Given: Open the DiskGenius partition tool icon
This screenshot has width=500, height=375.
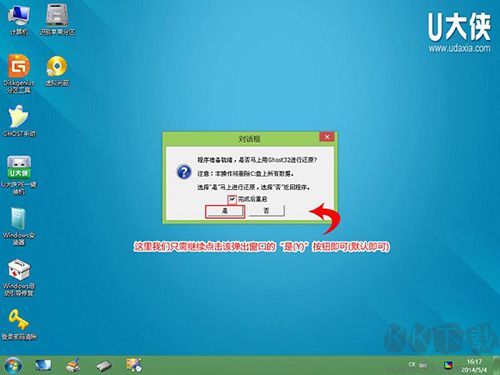Looking at the screenshot, I should coord(19,73).
